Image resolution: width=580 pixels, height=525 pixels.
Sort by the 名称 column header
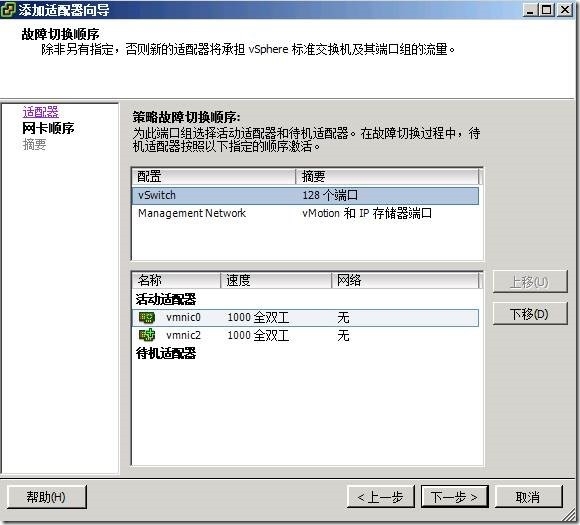[176, 280]
